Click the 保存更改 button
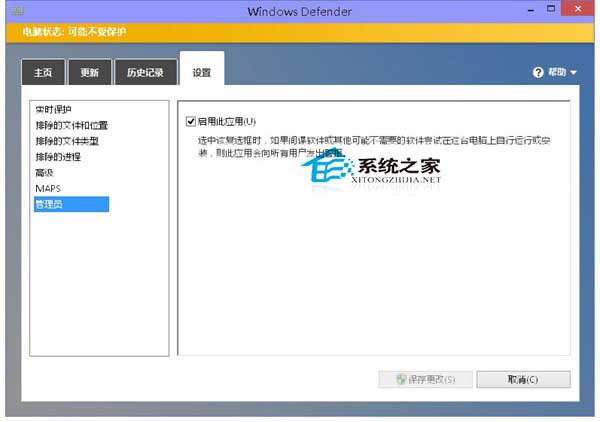 pyautogui.click(x=424, y=380)
